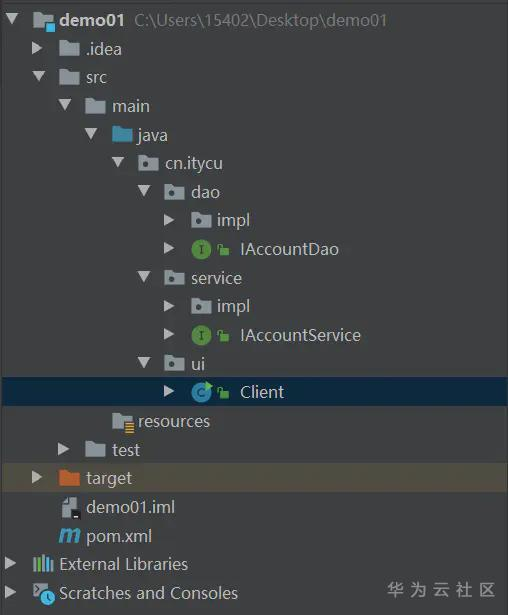This screenshot has height=615, width=508.
Task: Expand the .idea folder arrow
Action: 37,48
